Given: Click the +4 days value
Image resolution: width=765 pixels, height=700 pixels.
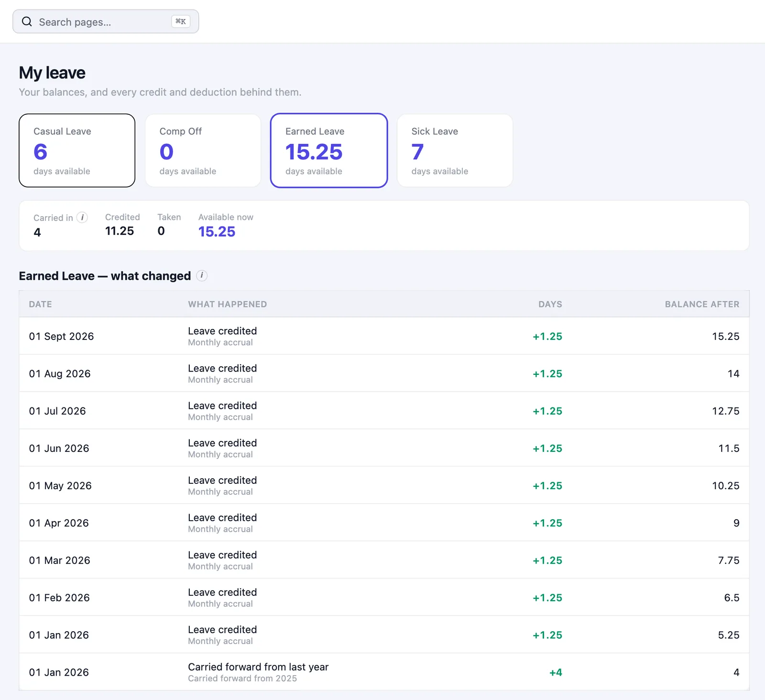Looking at the screenshot, I should [x=556, y=672].
